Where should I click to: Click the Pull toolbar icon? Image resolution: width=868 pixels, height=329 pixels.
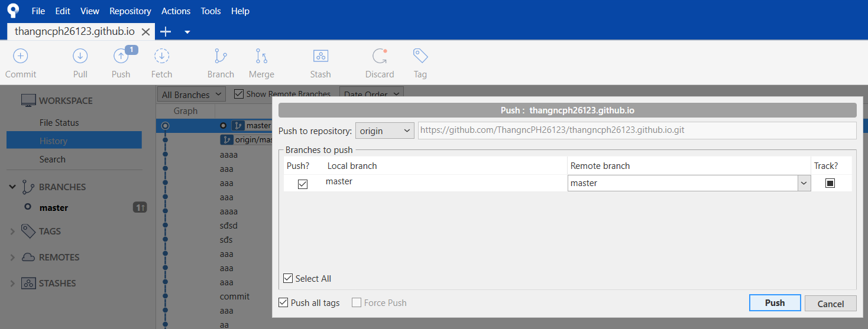(x=80, y=56)
